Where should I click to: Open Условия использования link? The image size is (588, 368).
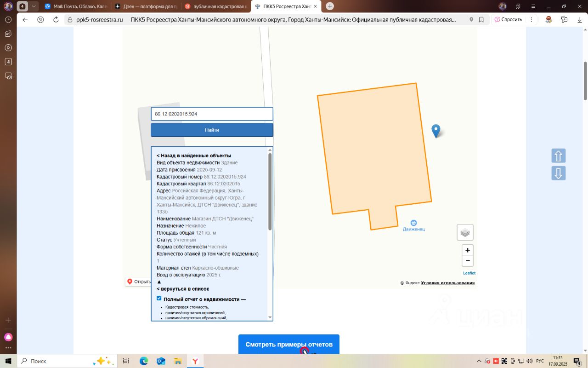448,283
